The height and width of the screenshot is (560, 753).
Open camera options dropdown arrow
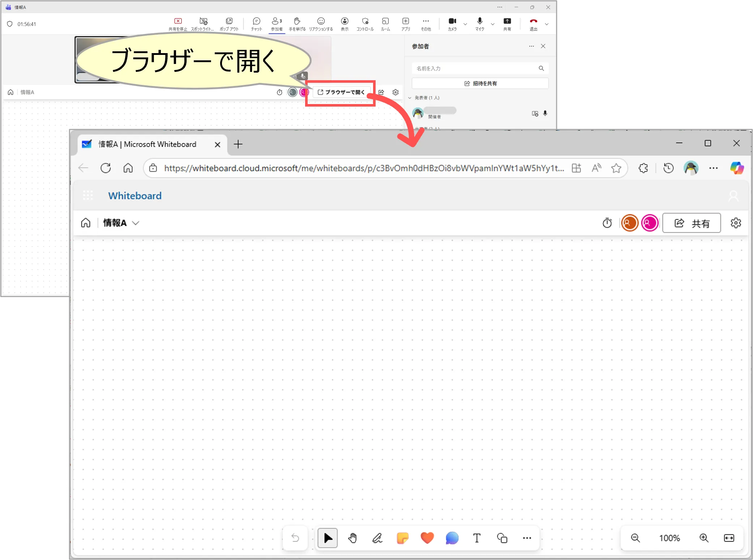pyautogui.click(x=465, y=24)
